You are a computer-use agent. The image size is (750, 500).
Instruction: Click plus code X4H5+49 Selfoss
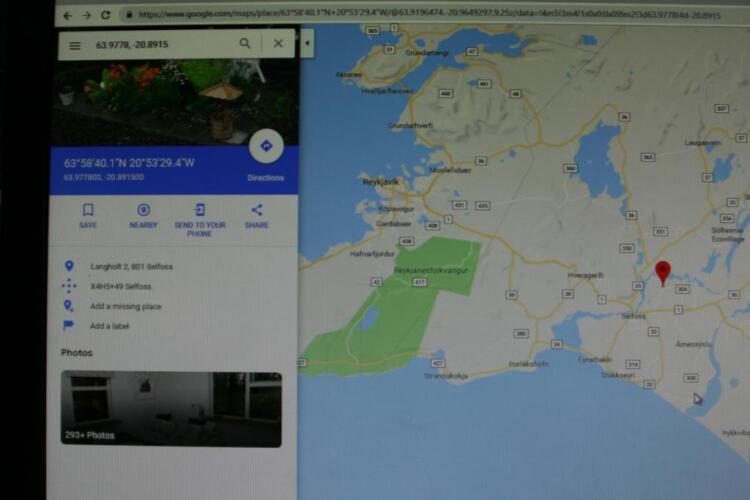[120, 287]
